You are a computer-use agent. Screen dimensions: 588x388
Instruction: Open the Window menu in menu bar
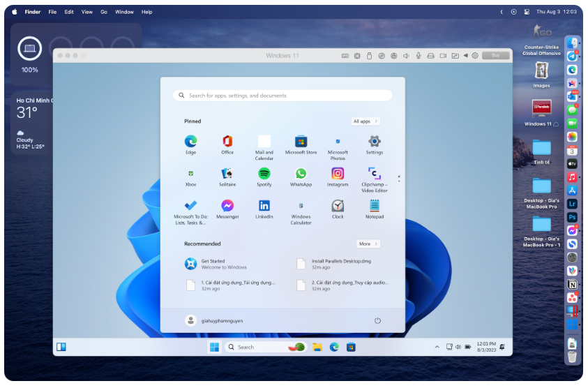(x=124, y=12)
